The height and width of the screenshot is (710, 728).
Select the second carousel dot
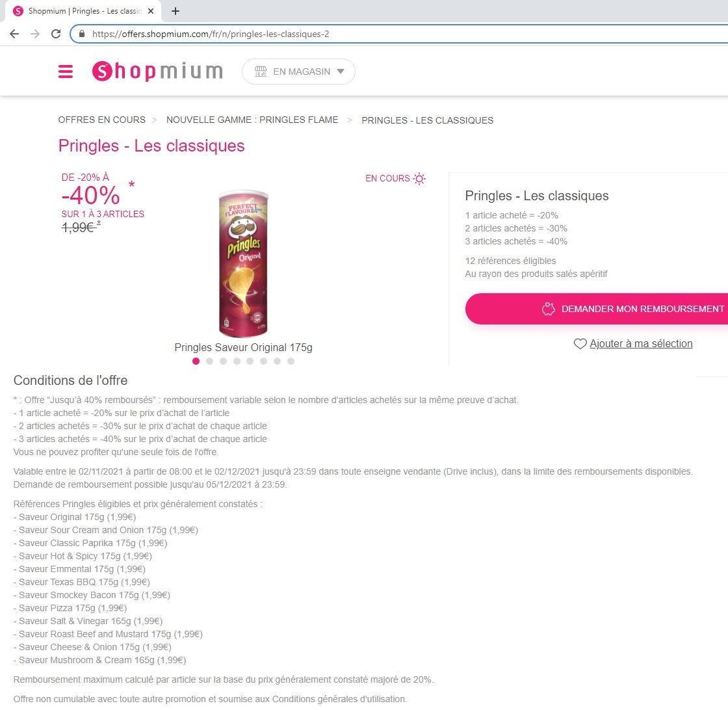tap(209, 362)
